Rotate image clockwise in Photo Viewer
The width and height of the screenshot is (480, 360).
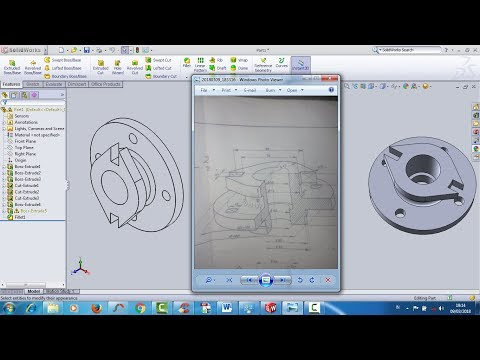(312, 280)
